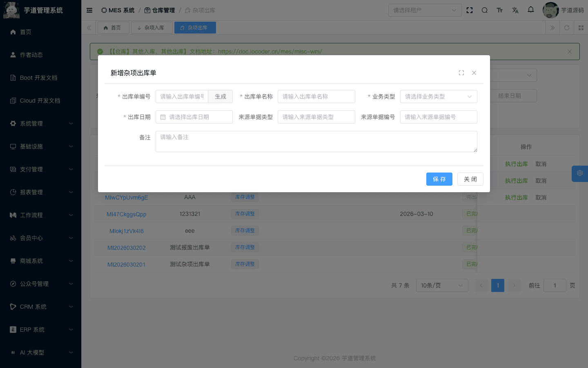
Task: Click 保存 to save the outbound order
Action: click(x=439, y=179)
